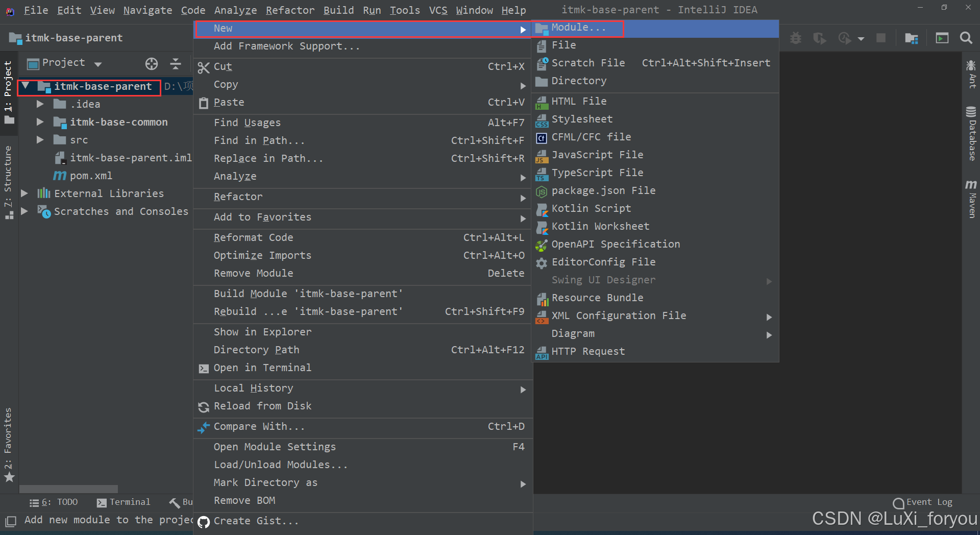
Task: Click the itmk-base-parent breadcrumb
Action: tap(66, 38)
